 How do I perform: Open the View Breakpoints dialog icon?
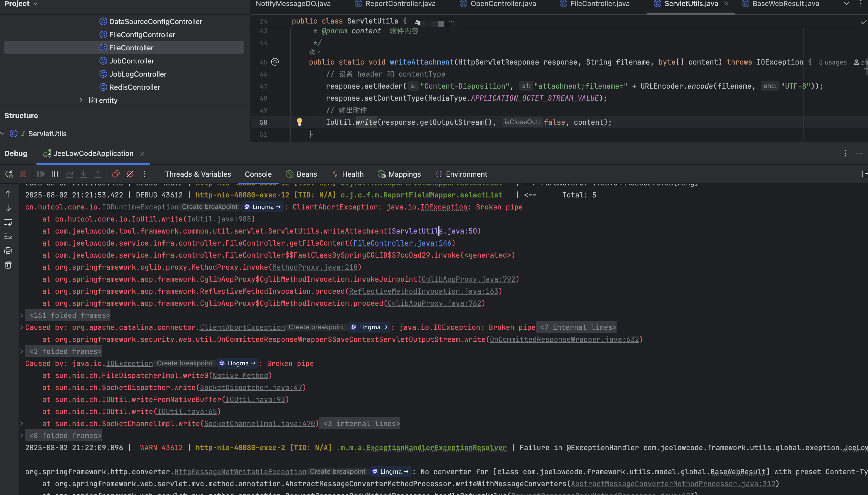[116, 174]
